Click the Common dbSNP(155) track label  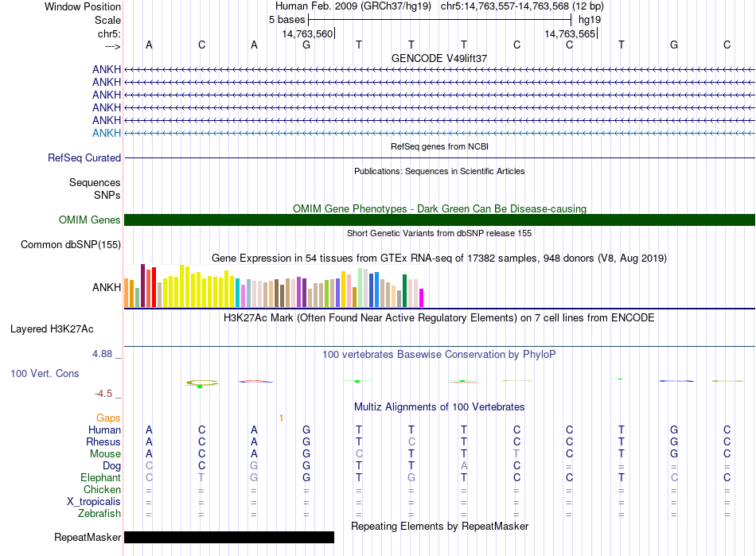click(71, 245)
